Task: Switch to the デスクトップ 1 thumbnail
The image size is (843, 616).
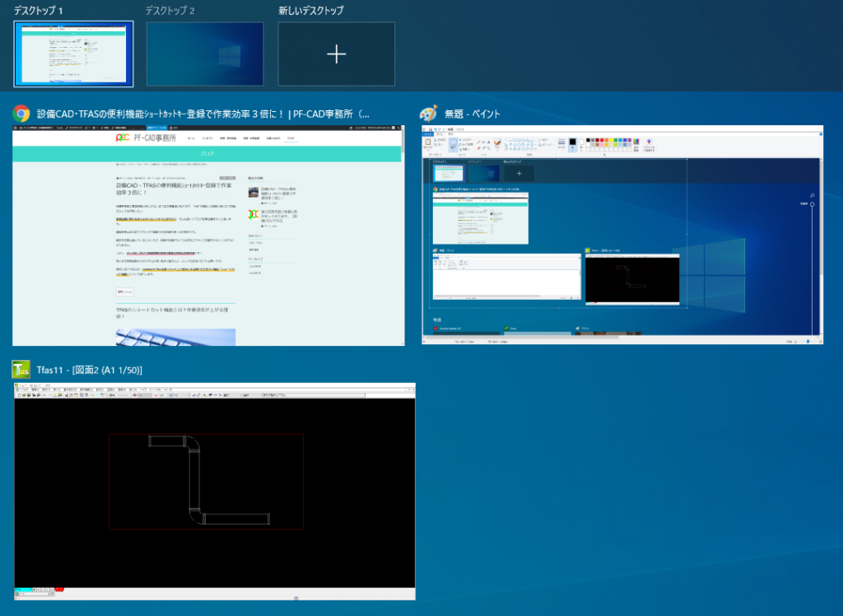Action: pos(73,54)
